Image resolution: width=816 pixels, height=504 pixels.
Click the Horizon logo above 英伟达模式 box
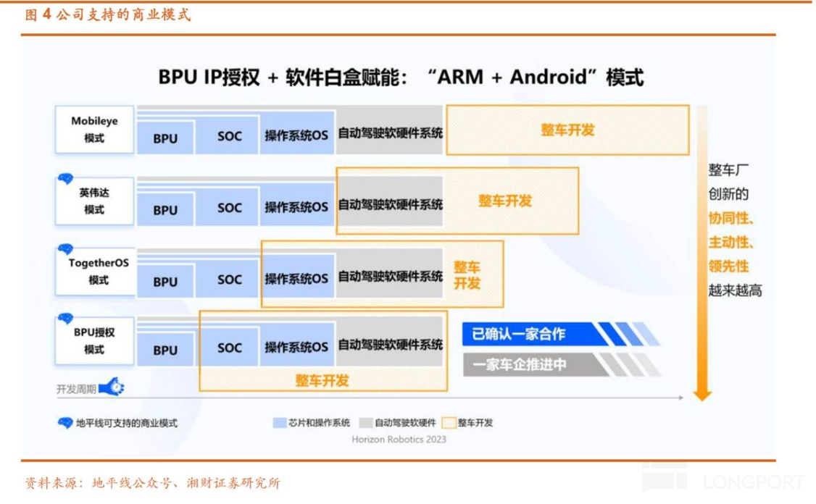[x=65, y=179]
